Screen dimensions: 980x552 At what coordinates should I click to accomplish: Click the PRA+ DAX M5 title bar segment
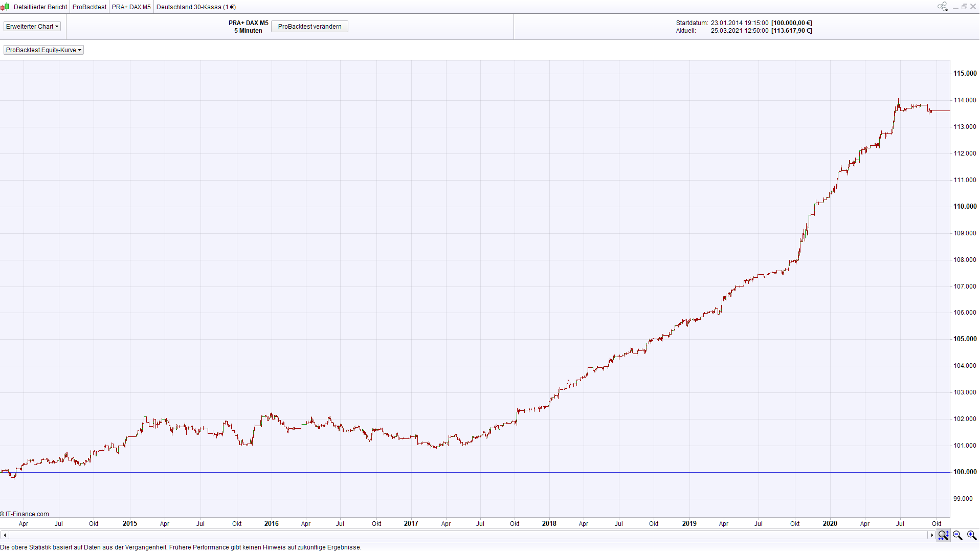[131, 7]
